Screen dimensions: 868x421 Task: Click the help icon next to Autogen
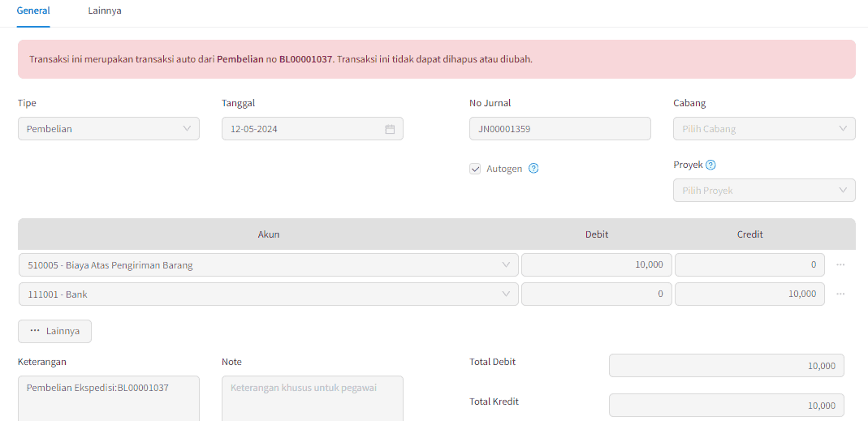point(533,169)
